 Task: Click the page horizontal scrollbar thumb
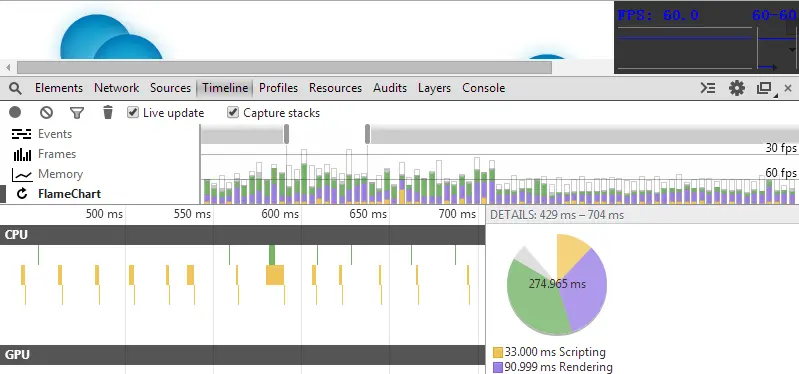pyautogui.click(x=284, y=67)
